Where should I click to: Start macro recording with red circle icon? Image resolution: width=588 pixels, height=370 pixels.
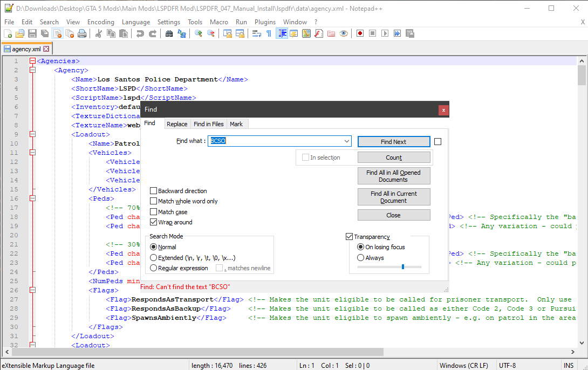[360, 33]
